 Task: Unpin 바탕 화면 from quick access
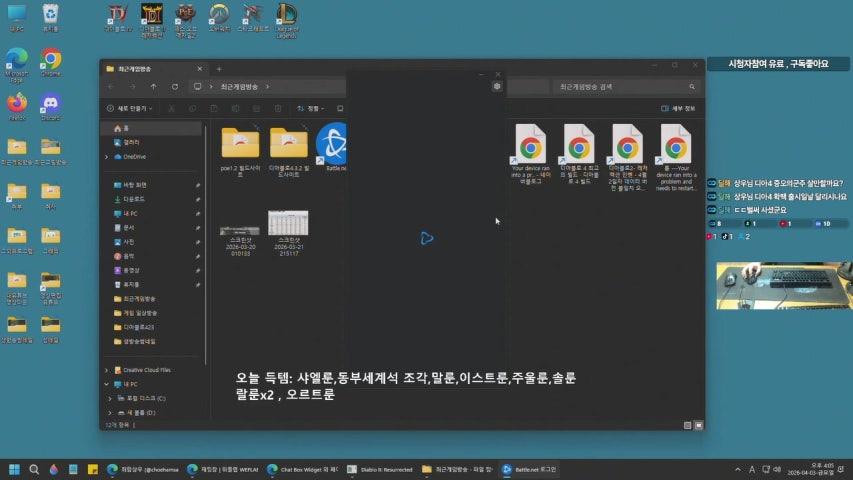click(x=197, y=186)
